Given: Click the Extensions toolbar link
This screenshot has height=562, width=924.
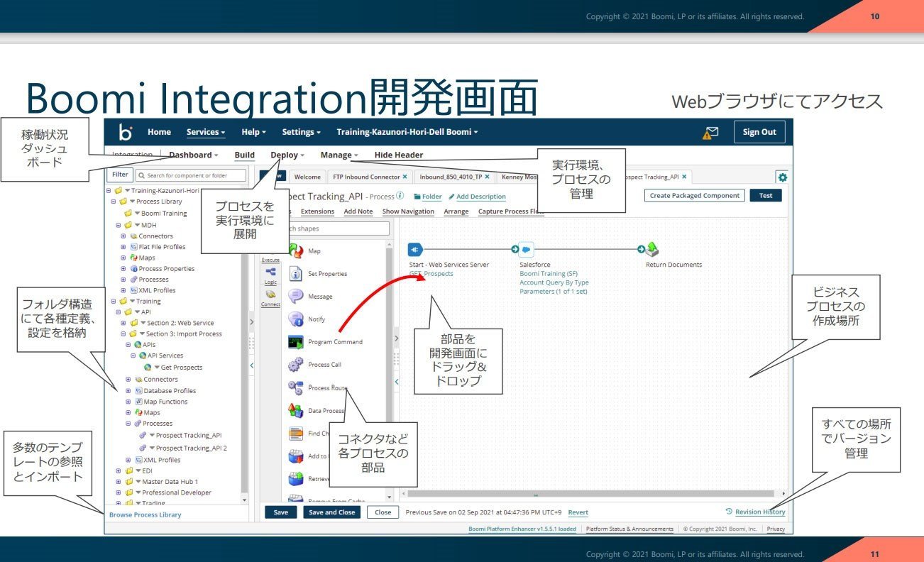Looking at the screenshot, I should [317, 211].
